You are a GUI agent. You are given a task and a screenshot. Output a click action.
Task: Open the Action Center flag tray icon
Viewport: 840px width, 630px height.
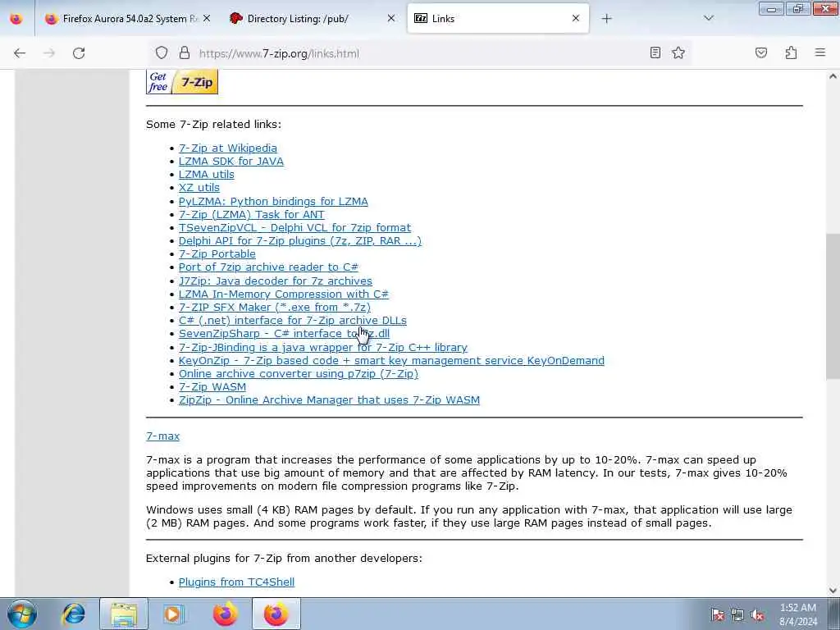pos(718,615)
